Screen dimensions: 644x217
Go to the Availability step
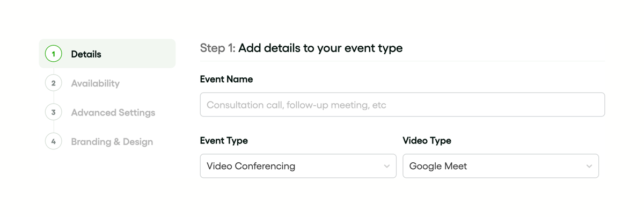coord(95,83)
